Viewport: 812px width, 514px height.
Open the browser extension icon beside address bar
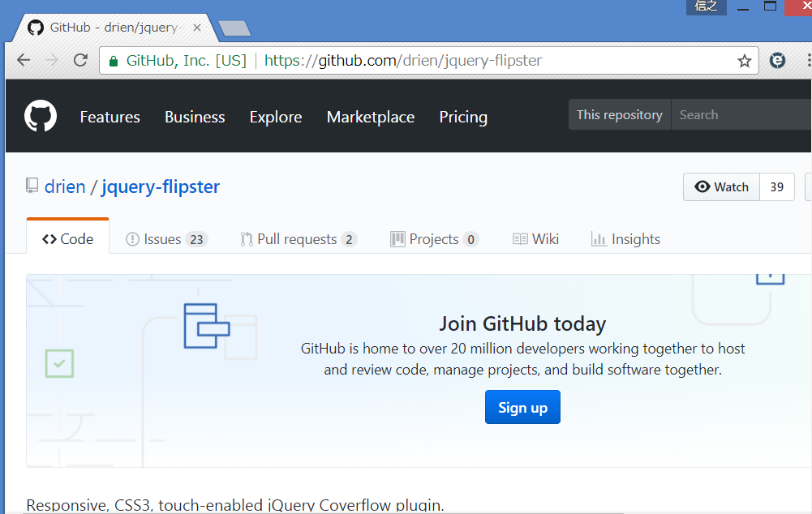777,61
